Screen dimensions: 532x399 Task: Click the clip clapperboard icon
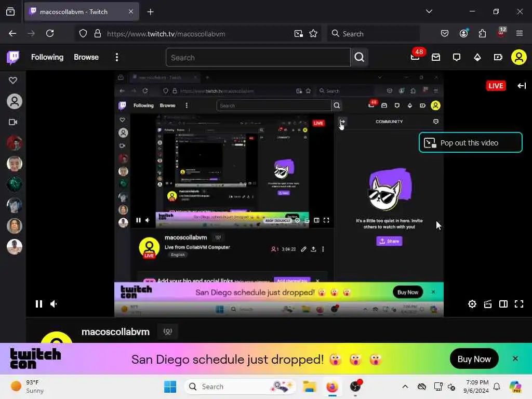click(487, 304)
